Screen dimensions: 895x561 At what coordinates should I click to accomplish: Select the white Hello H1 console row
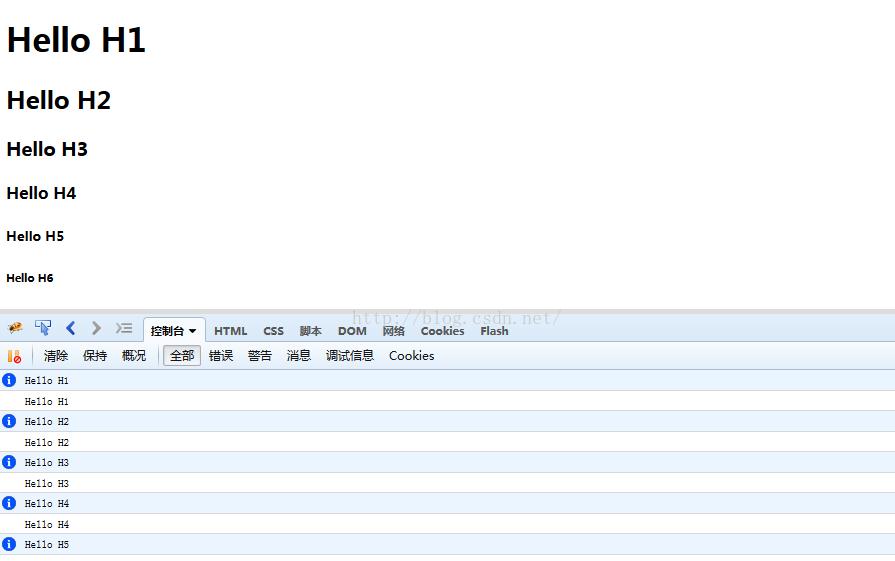pos(448,401)
